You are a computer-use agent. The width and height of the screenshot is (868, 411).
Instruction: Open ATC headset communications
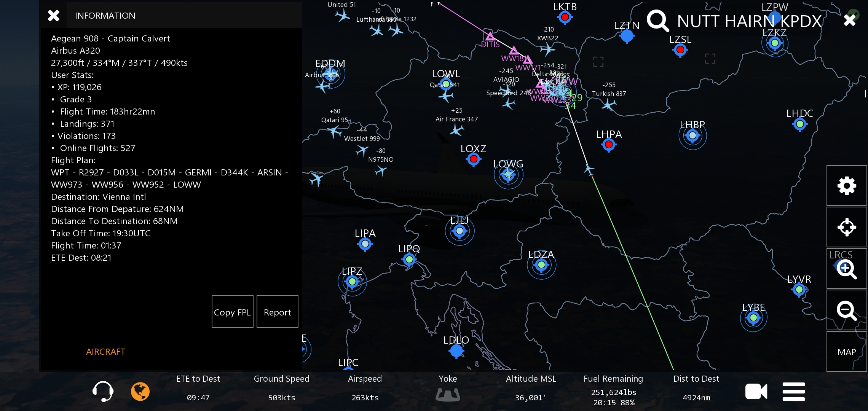pos(103,391)
